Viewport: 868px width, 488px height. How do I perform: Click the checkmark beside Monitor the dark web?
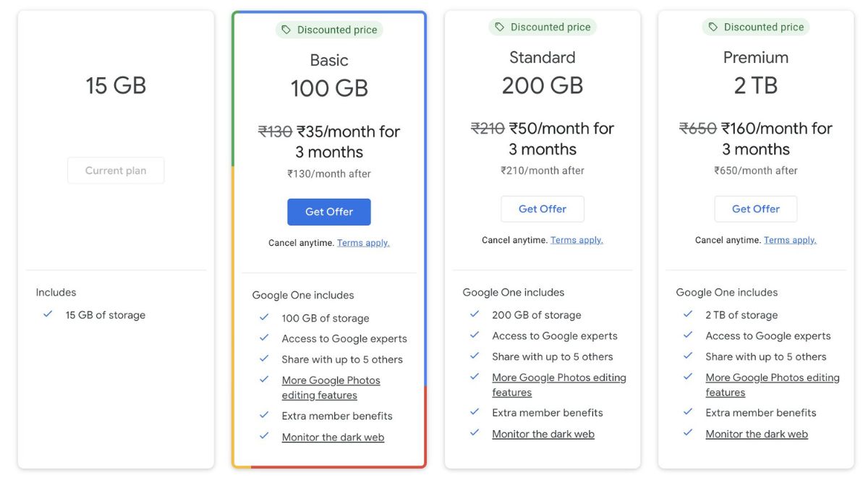[x=263, y=437]
